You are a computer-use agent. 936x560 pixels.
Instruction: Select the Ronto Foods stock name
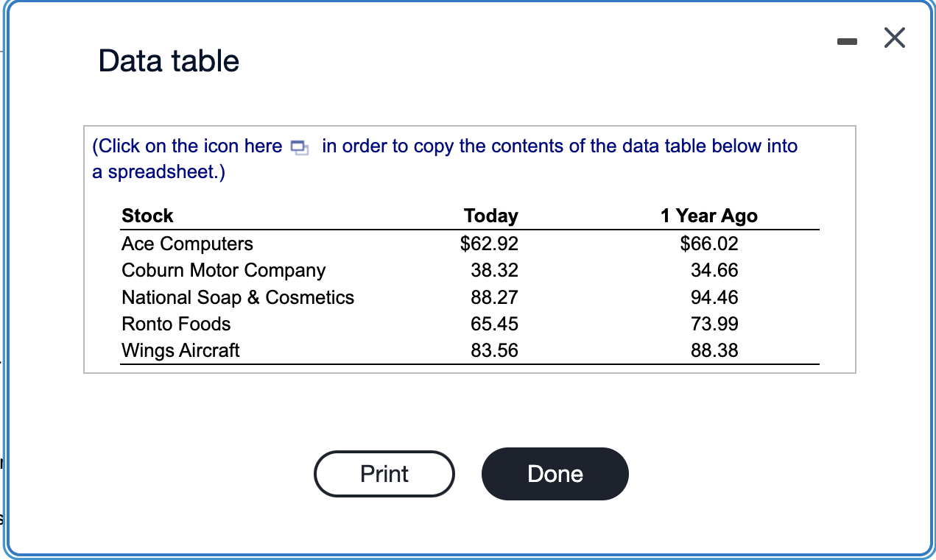click(176, 324)
